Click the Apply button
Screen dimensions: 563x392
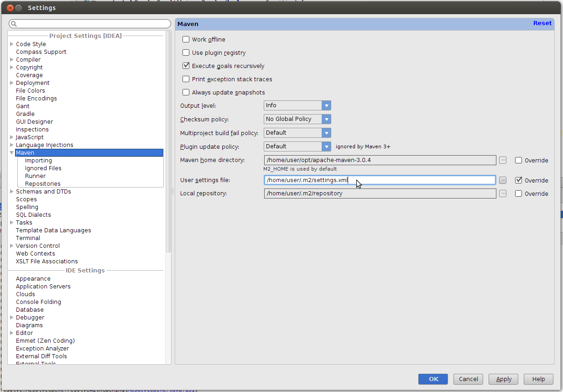(504, 379)
